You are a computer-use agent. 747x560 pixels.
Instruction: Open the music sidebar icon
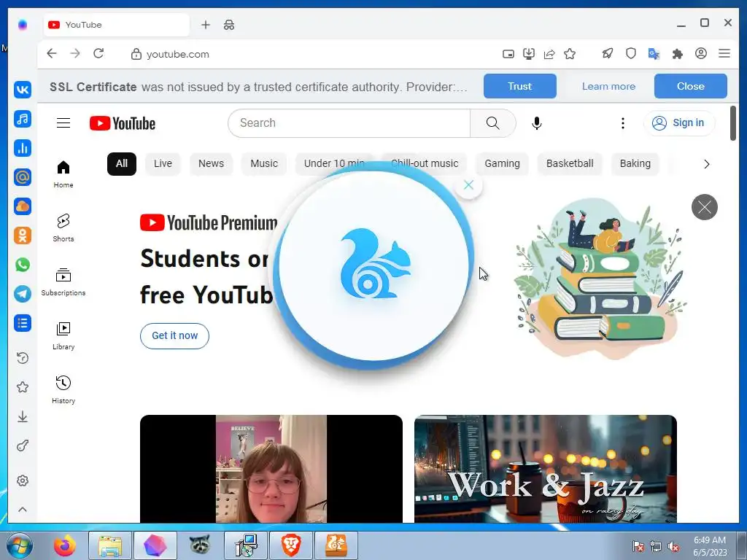(23, 119)
